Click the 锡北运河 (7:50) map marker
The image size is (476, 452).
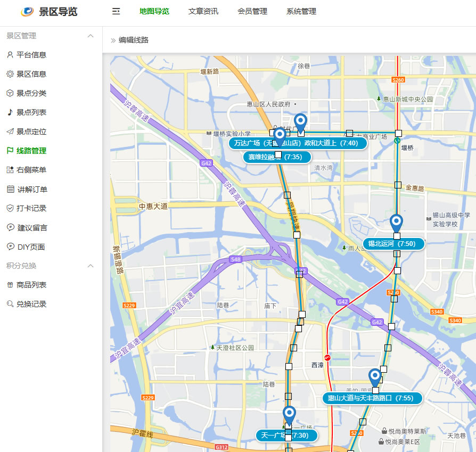point(396,223)
